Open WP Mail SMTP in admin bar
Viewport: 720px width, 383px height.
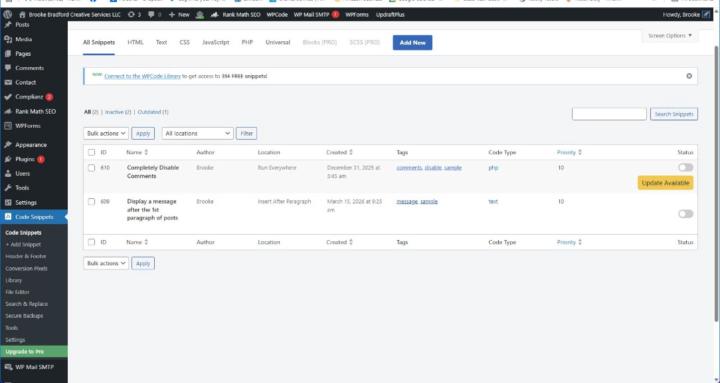tap(316, 15)
